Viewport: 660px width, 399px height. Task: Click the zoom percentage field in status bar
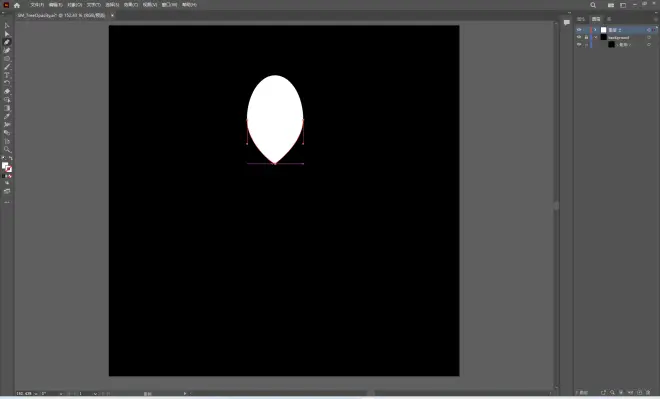[24, 394]
